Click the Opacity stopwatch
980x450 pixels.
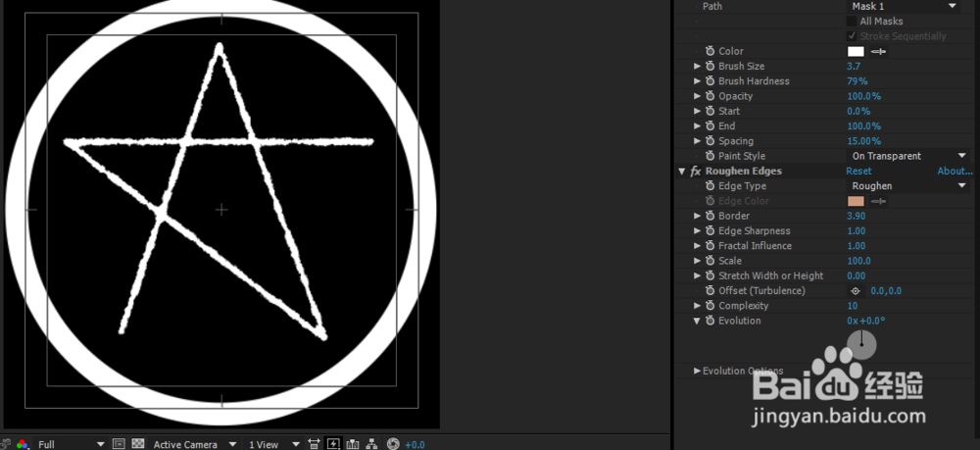tap(710, 96)
